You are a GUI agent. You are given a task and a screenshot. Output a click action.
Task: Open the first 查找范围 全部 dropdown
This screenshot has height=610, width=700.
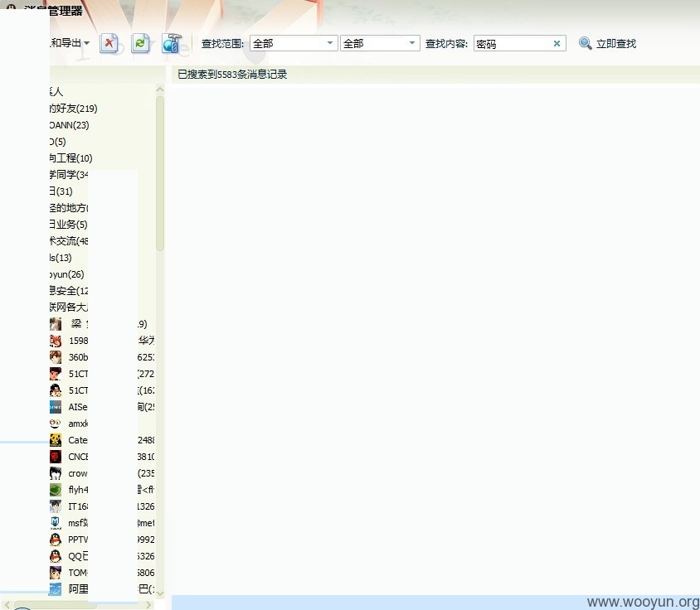pos(294,43)
